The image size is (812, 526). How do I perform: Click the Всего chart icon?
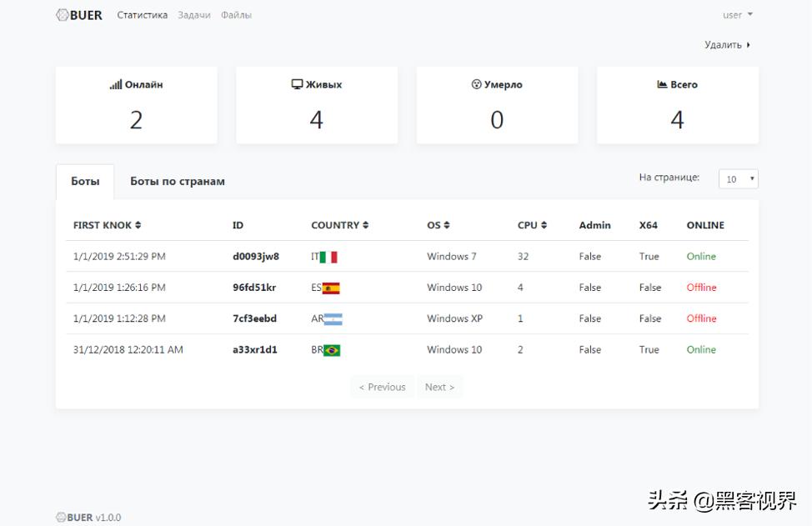point(662,84)
